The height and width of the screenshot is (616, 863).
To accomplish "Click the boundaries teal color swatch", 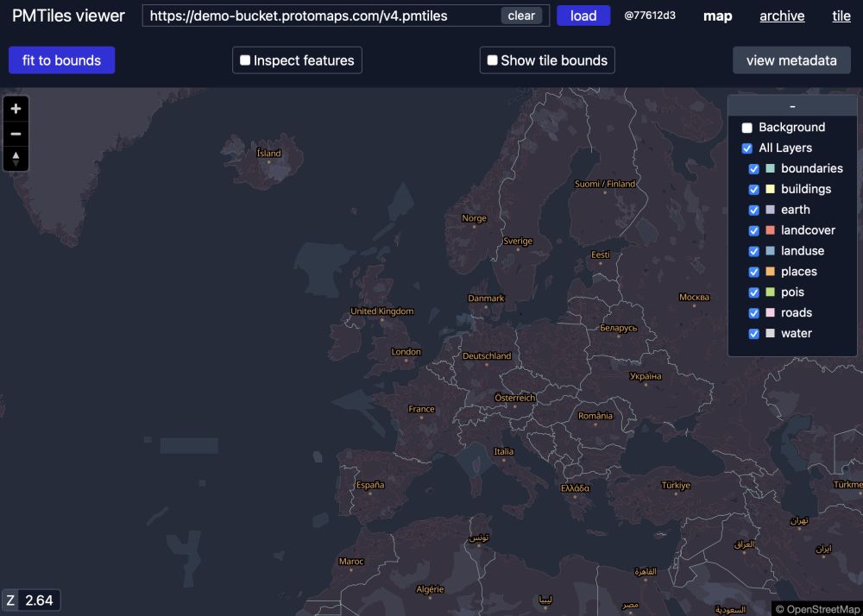I will (x=771, y=168).
